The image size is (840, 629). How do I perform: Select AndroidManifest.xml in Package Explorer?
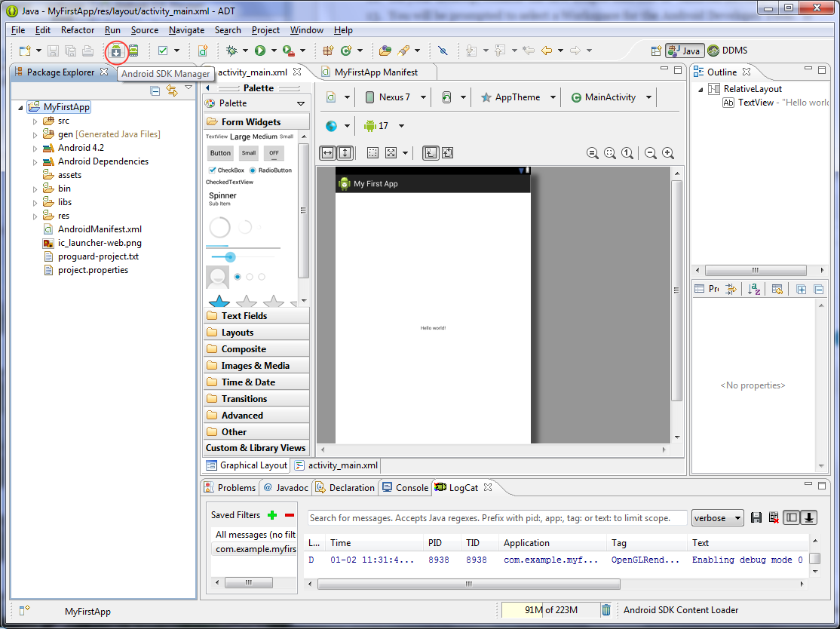coord(92,229)
